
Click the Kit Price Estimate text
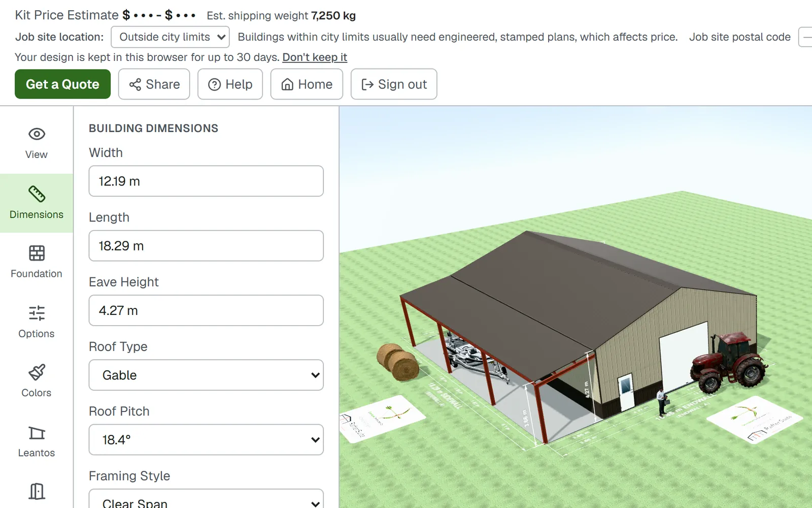tap(66, 15)
